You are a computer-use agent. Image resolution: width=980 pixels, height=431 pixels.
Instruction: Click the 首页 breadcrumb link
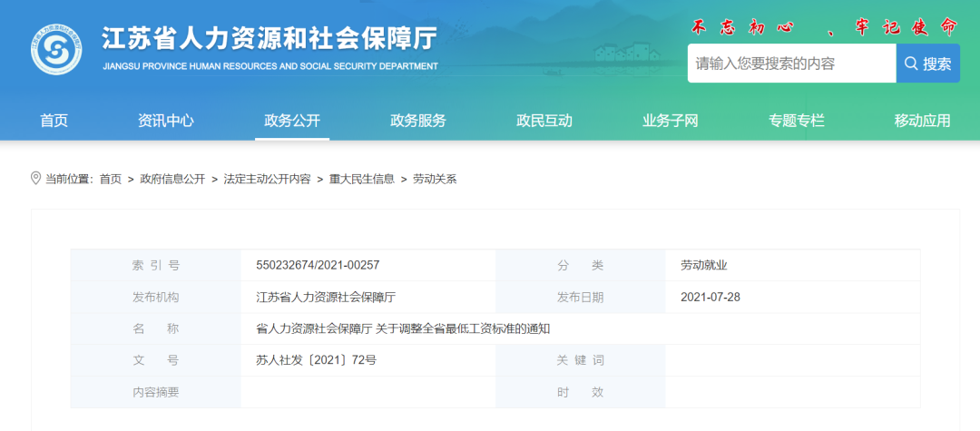111,179
